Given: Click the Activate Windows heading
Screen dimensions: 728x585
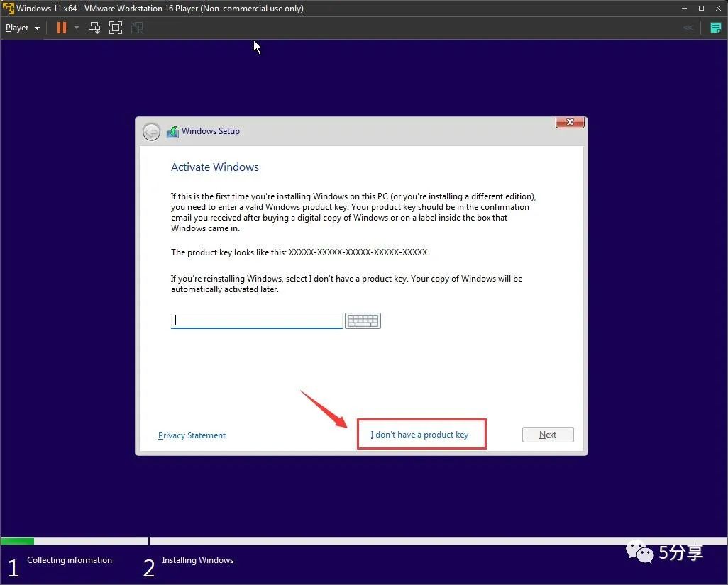Looking at the screenshot, I should tap(214, 167).
